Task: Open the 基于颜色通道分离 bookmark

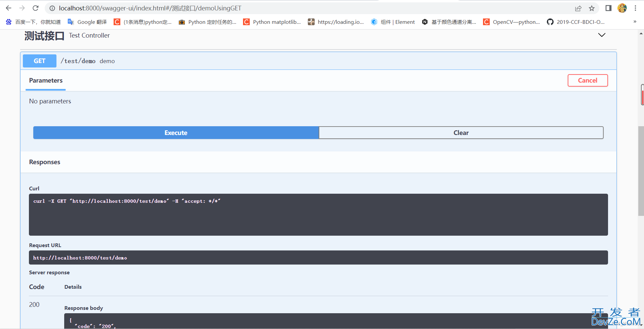Action: pyautogui.click(x=449, y=22)
